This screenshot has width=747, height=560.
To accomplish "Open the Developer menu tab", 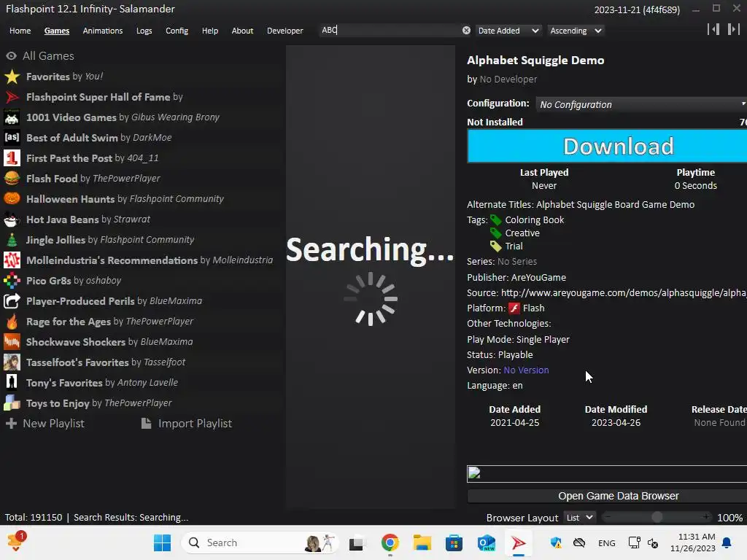I will [x=285, y=31].
